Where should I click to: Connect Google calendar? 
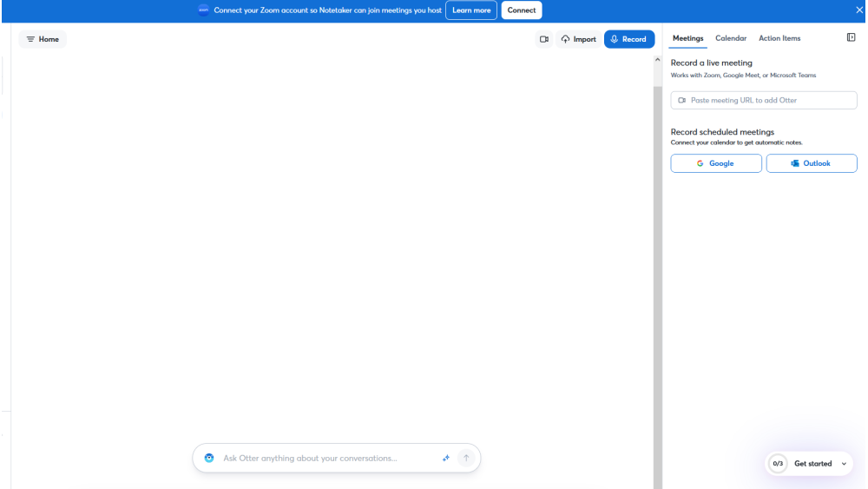(x=716, y=163)
